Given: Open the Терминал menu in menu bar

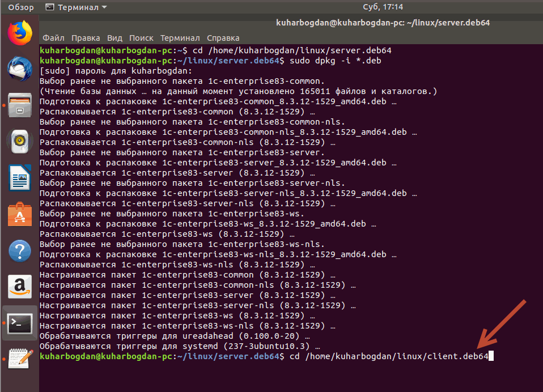Looking at the screenshot, I should [x=180, y=38].
